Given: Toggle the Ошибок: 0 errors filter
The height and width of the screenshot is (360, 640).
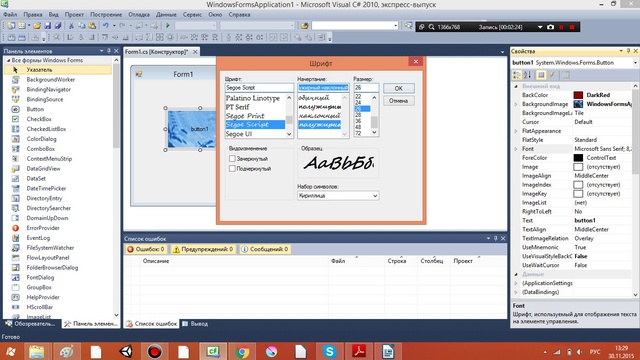Looking at the screenshot, I should click(146, 249).
